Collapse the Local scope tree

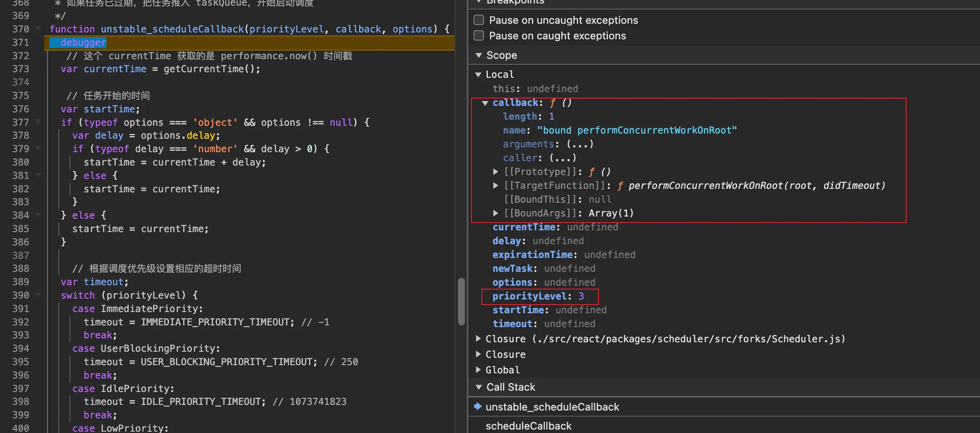478,75
